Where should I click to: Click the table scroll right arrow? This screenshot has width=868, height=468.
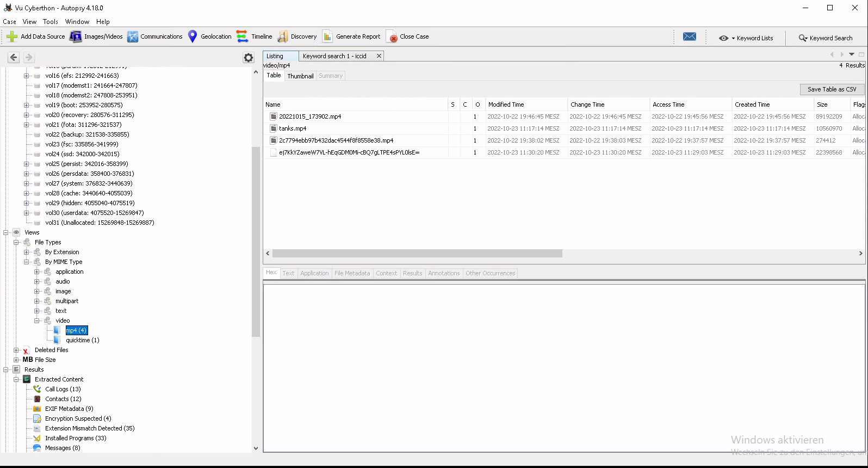click(860, 254)
